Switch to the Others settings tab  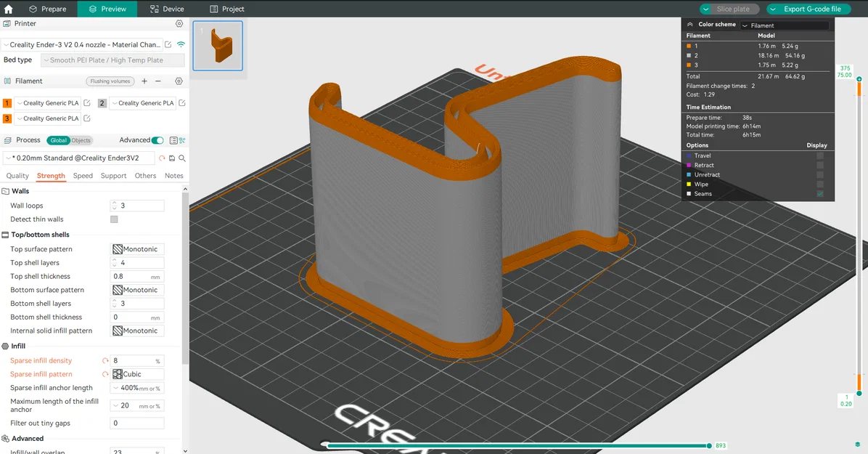[146, 176]
